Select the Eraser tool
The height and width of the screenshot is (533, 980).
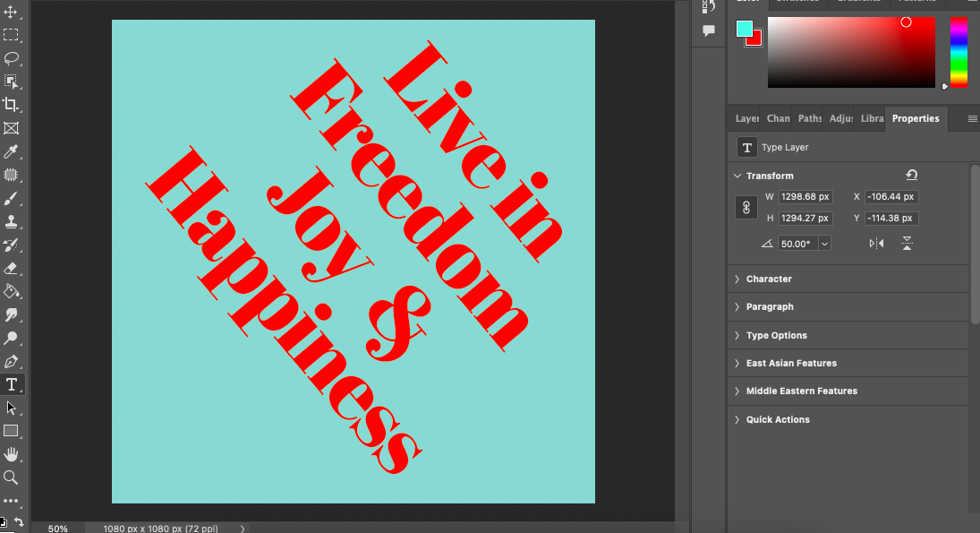[12, 268]
